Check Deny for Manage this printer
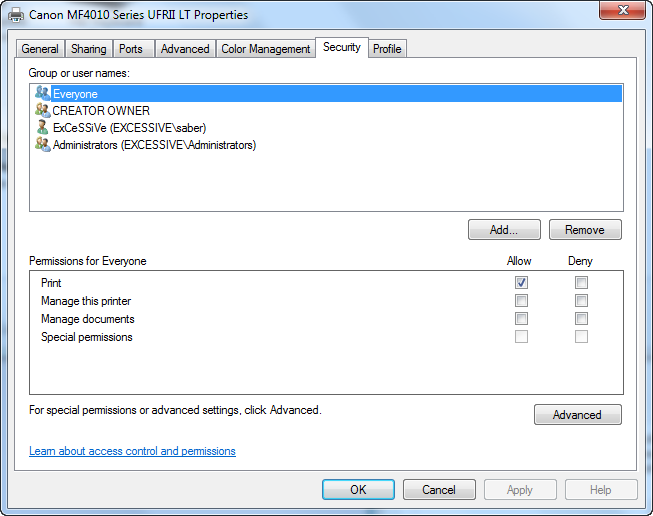This screenshot has height=516, width=653. point(581,300)
